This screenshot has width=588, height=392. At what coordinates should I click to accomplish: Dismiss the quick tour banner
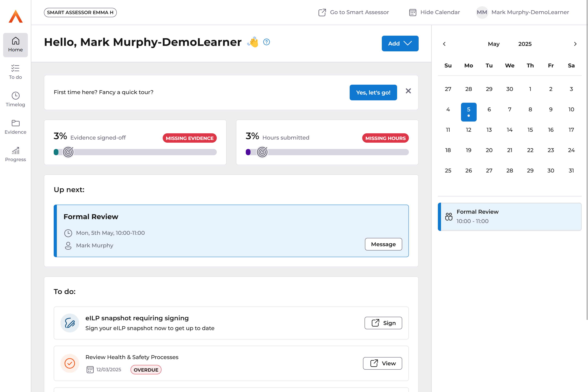[x=408, y=91]
